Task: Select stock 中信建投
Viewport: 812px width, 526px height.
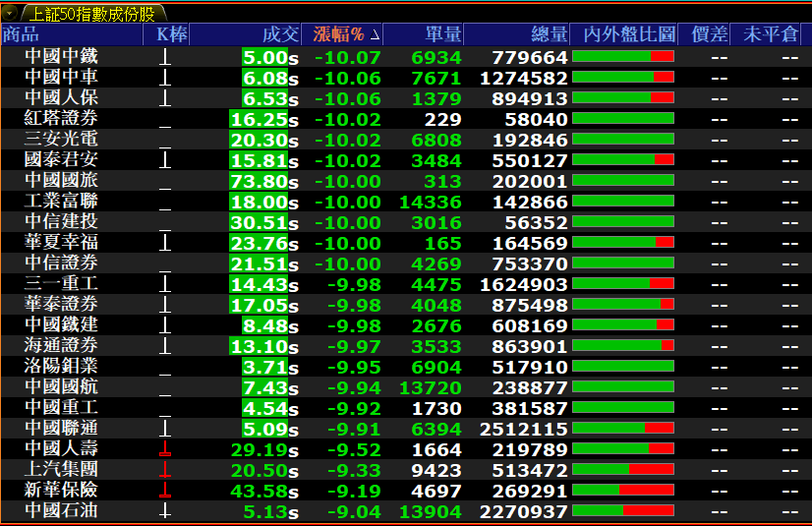Action: 61,222
